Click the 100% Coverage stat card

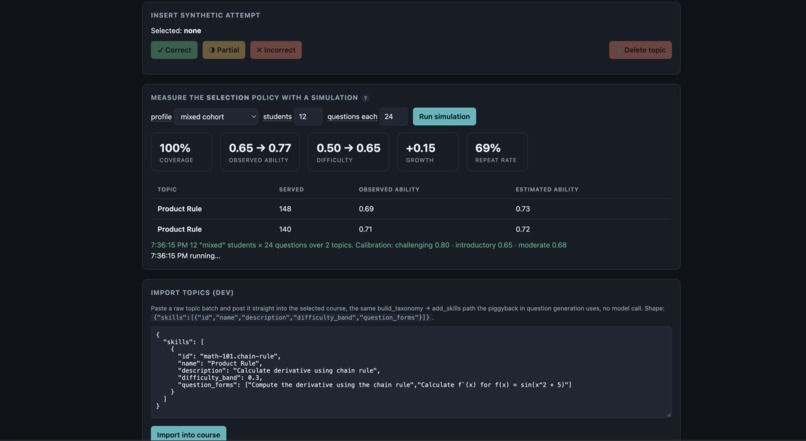pyautogui.click(x=181, y=152)
